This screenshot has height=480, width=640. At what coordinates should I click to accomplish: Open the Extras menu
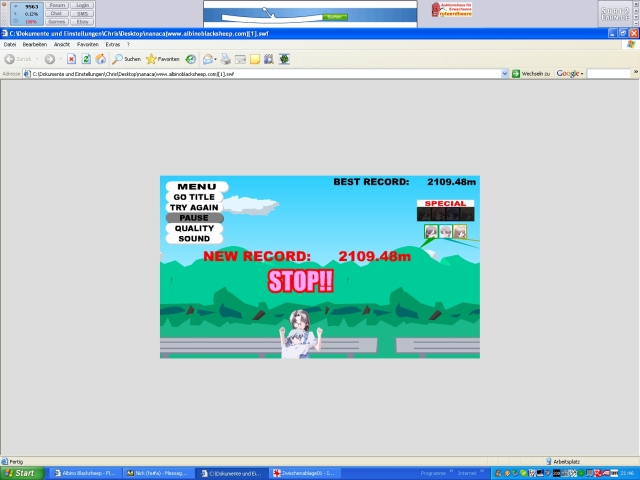pyautogui.click(x=113, y=44)
